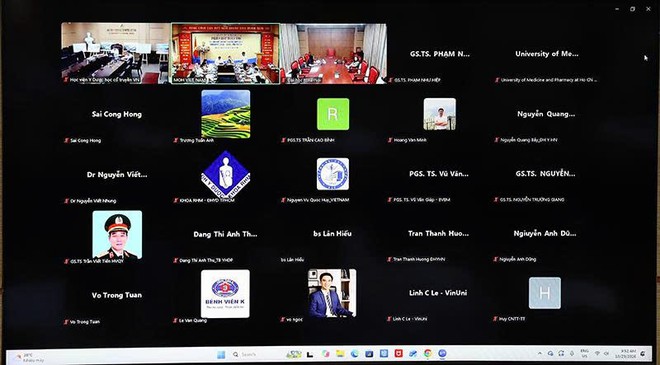Open the Windows Start menu
660x365 pixels.
click(221, 354)
